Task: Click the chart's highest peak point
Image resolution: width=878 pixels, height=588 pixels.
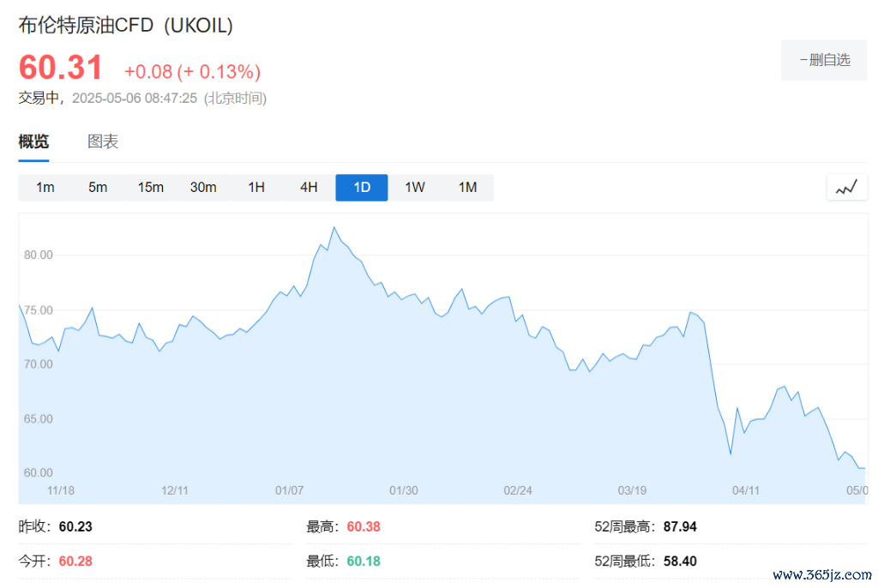Action: tap(334, 228)
